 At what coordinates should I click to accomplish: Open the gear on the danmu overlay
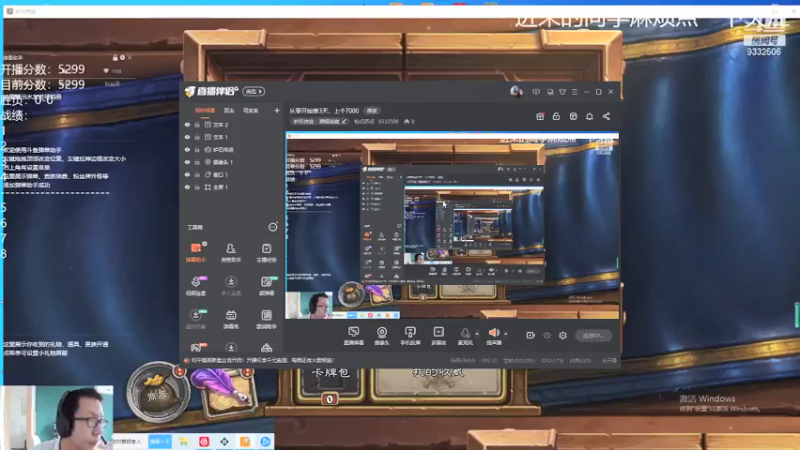click(122, 58)
